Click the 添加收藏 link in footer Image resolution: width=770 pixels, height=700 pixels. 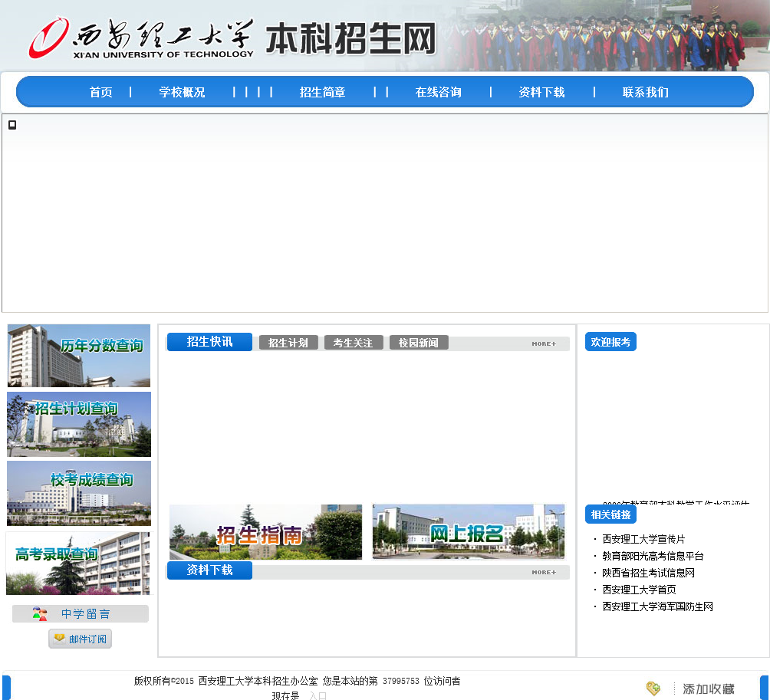[x=709, y=689]
